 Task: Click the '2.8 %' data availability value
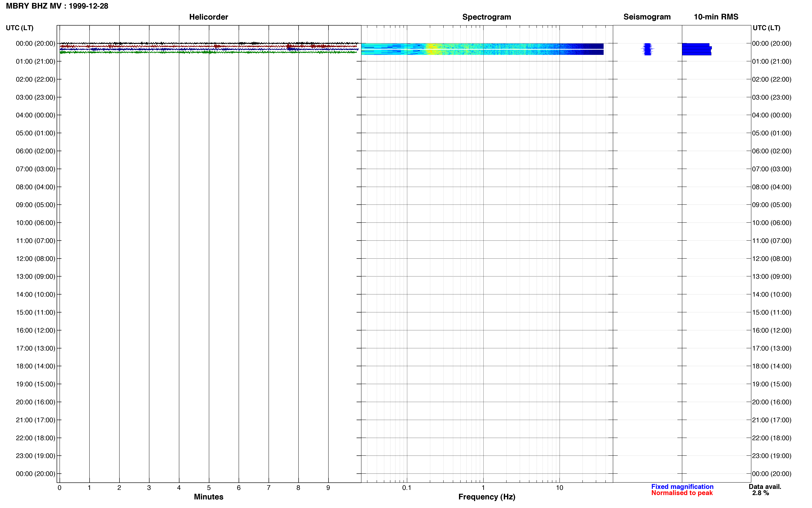760,493
